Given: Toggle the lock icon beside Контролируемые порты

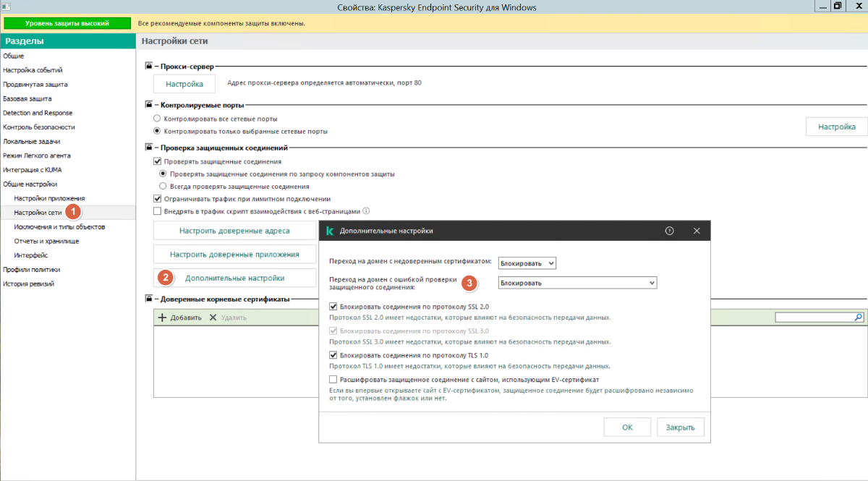Looking at the screenshot, I should pyautogui.click(x=149, y=105).
